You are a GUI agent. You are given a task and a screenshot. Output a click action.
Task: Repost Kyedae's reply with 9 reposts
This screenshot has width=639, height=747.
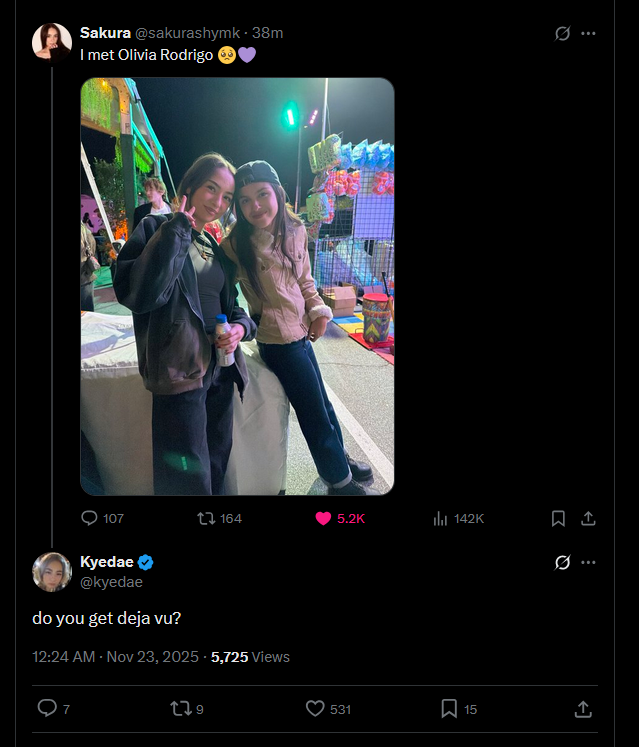click(181, 708)
